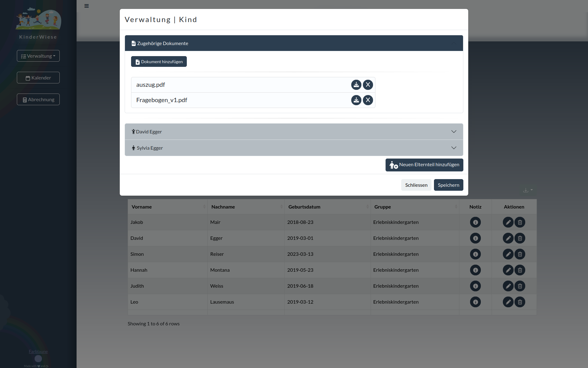The width and height of the screenshot is (588, 368).
Task: Select the Fragebogen_v1.pdf file name
Action: [162, 100]
